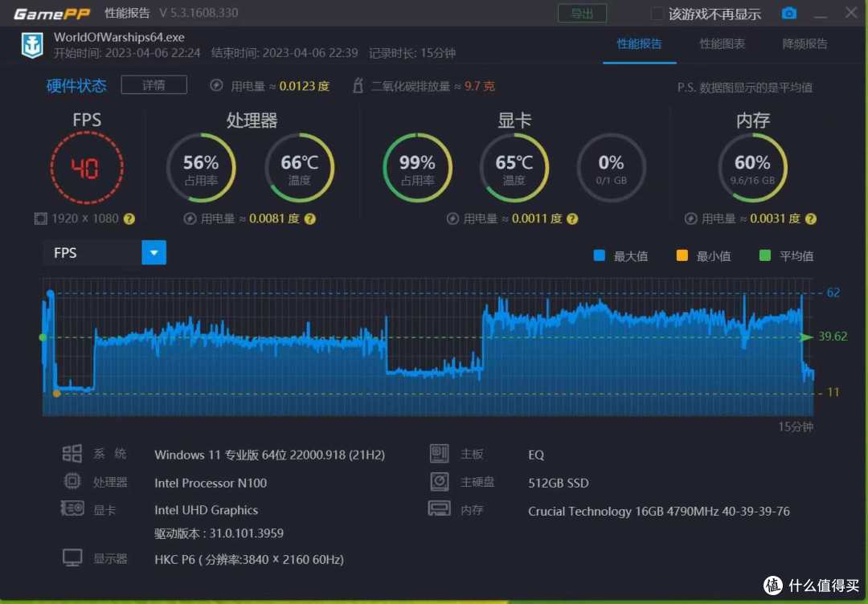Viewport: 868px width, 604px height.
Task: Click the memory module icon in specs
Action: point(439,508)
